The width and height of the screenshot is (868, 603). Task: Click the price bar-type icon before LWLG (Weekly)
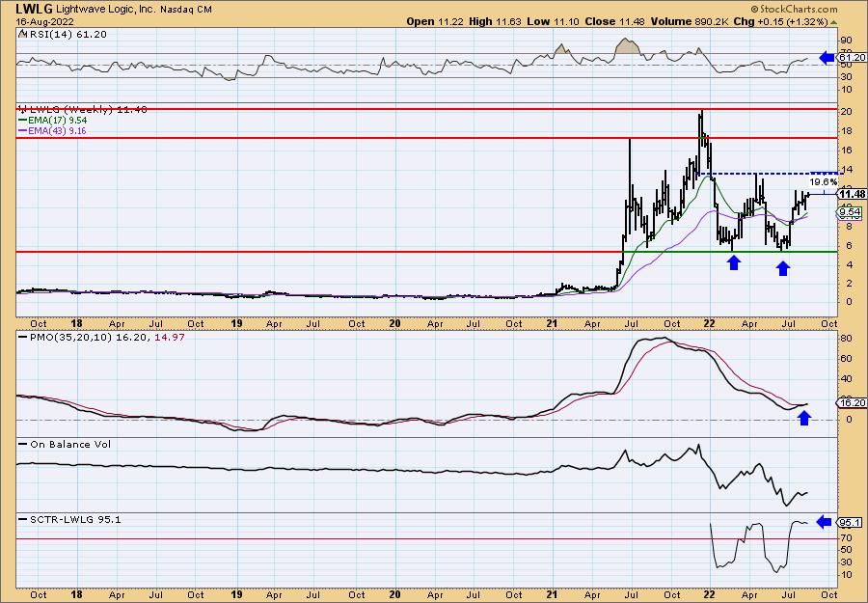(x=22, y=110)
